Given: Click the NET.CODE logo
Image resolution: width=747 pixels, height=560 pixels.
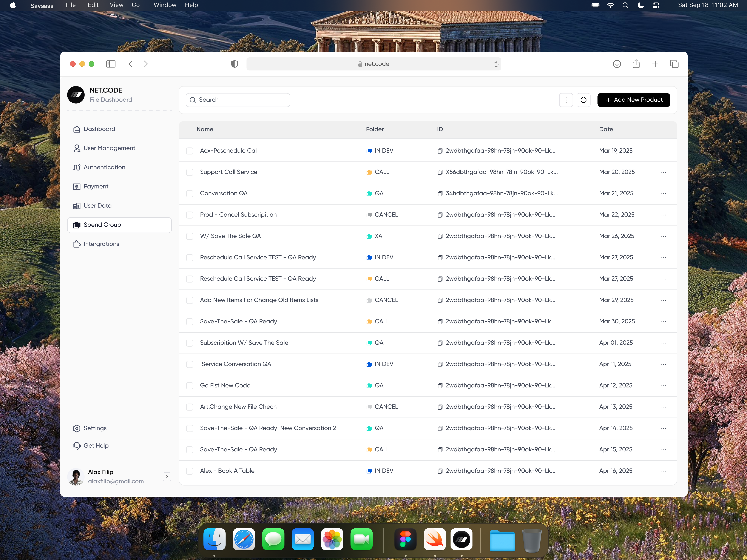Looking at the screenshot, I should click(x=76, y=95).
